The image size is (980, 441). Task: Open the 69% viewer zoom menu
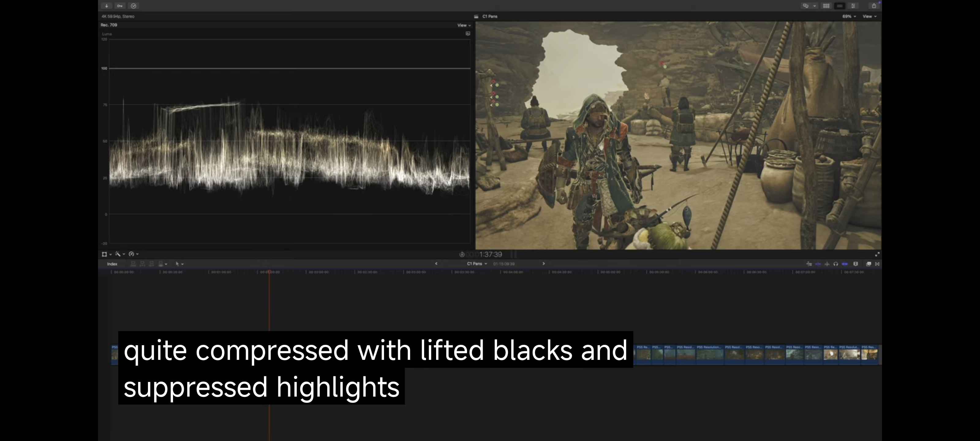click(849, 16)
